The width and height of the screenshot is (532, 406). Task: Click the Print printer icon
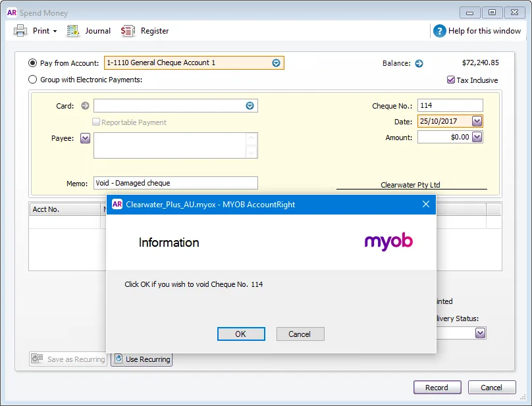click(x=20, y=31)
